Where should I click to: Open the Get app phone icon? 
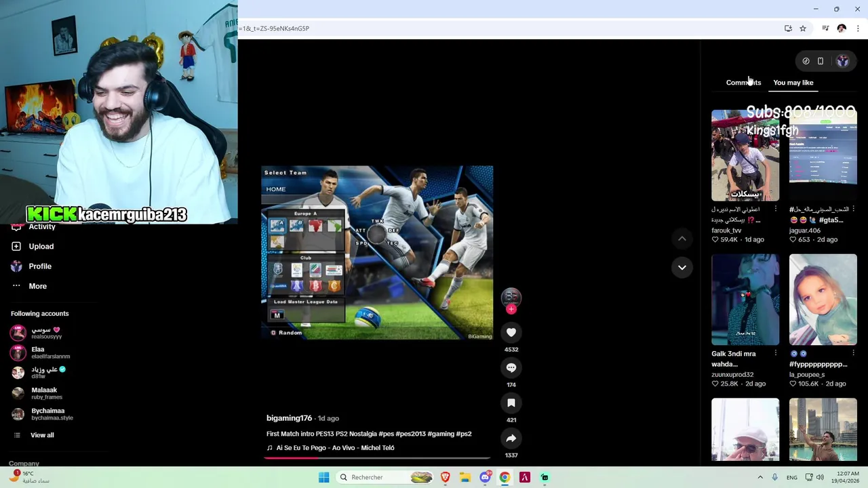[821, 61]
